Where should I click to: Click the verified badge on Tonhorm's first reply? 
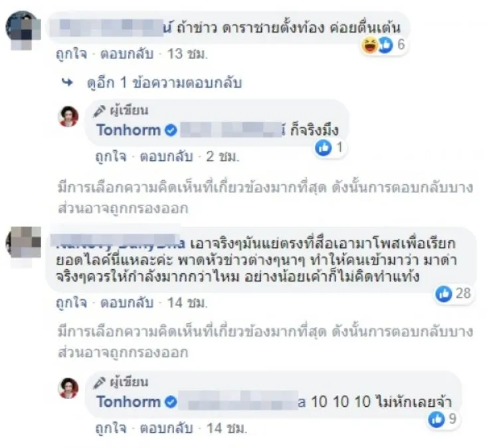(x=171, y=130)
